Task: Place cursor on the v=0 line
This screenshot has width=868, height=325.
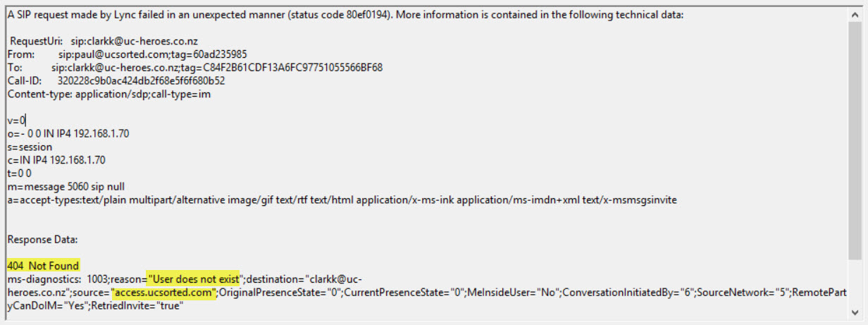Action: point(16,121)
